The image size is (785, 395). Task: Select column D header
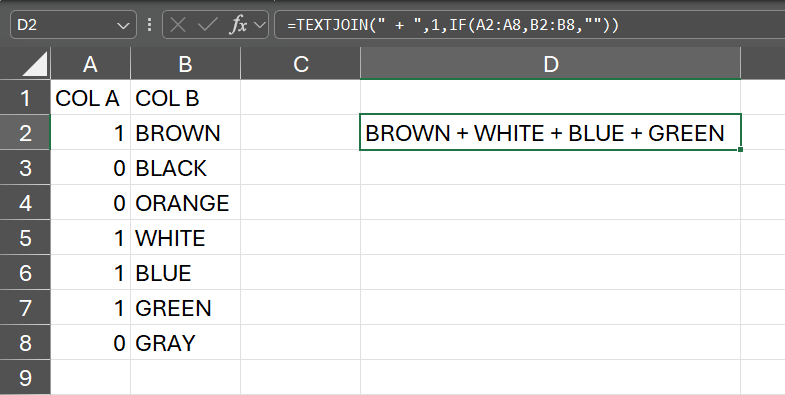(550, 64)
